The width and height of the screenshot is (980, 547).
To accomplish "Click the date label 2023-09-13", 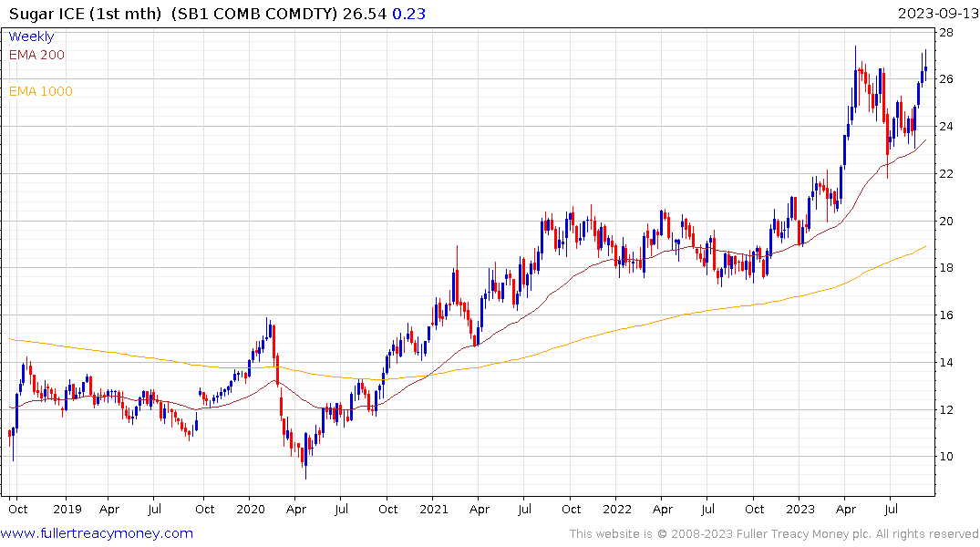I will tap(938, 14).
